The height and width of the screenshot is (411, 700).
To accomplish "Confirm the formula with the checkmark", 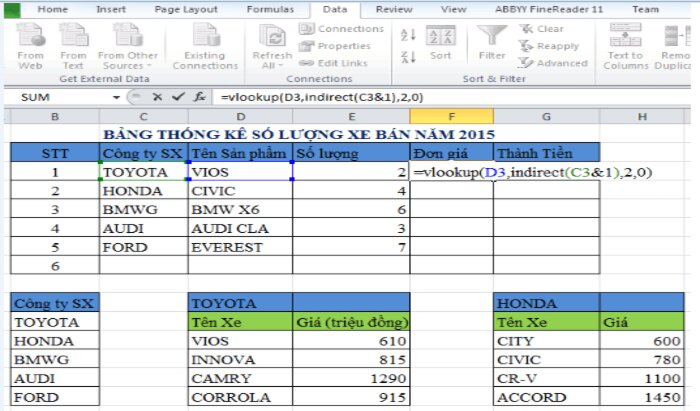I will 178,97.
